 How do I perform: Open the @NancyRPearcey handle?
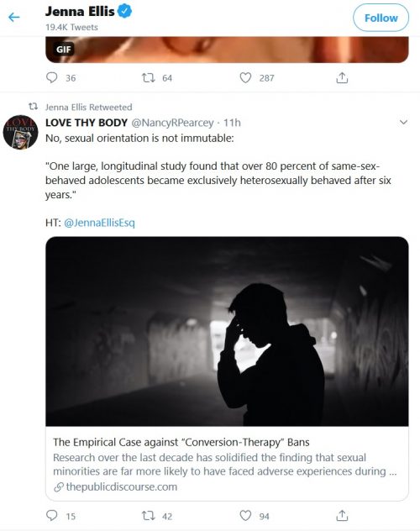click(x=172, y=123)
